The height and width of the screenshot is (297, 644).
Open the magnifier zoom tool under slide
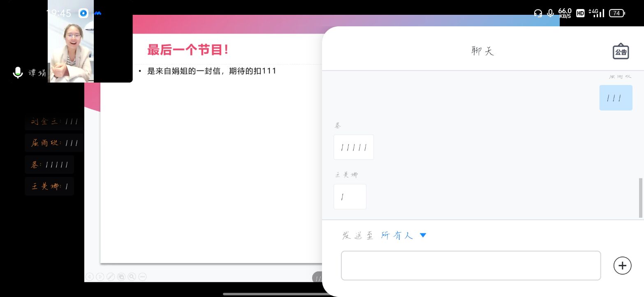132,277
